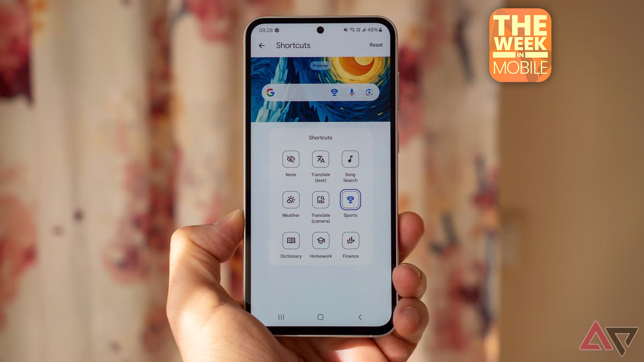Tap the Google trophy/Sports search icon in bar
Viewport: 644px width, 362px height.
point(334,93)
